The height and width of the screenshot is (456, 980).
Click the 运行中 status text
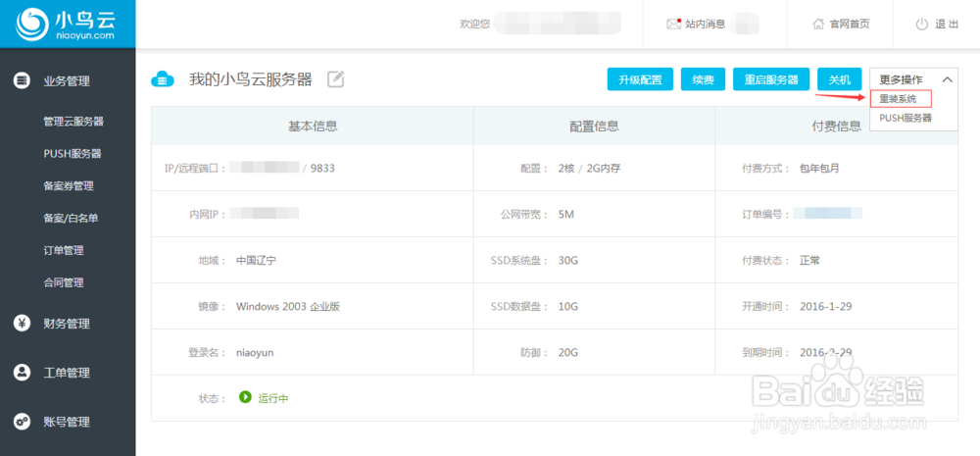(x=273, y=398)
